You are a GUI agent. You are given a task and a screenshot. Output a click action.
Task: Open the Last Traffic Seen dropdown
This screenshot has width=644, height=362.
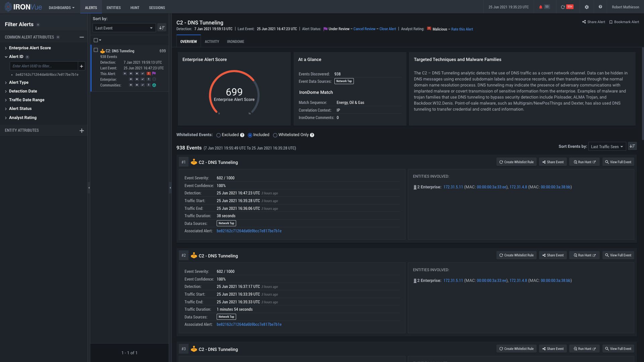pyautogui.click(x=606, y=146)
